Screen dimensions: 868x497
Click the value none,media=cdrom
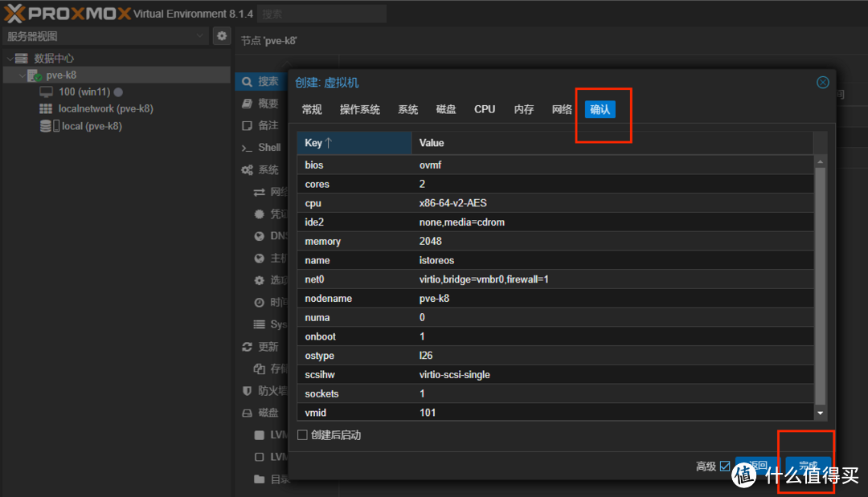point(461,222)
